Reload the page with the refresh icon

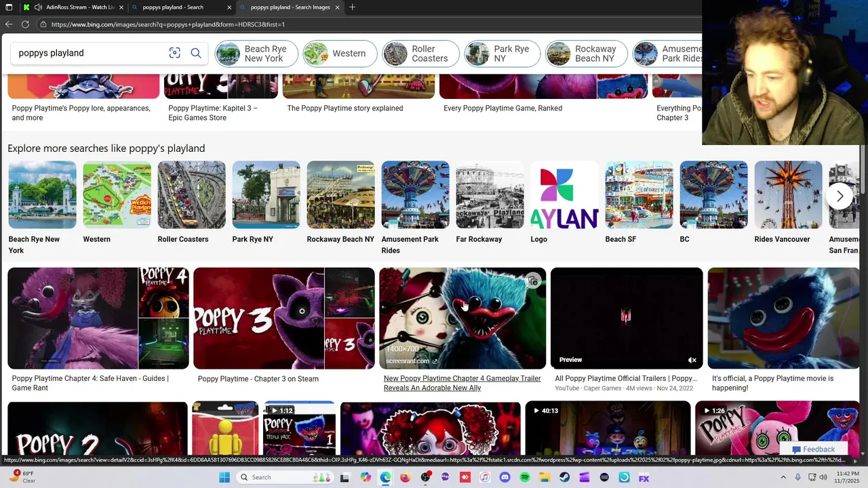[x=25, y=24]
